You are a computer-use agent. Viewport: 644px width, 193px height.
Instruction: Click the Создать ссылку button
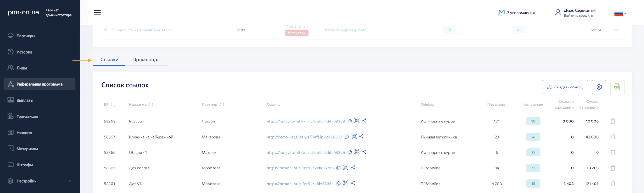point(565,87)
